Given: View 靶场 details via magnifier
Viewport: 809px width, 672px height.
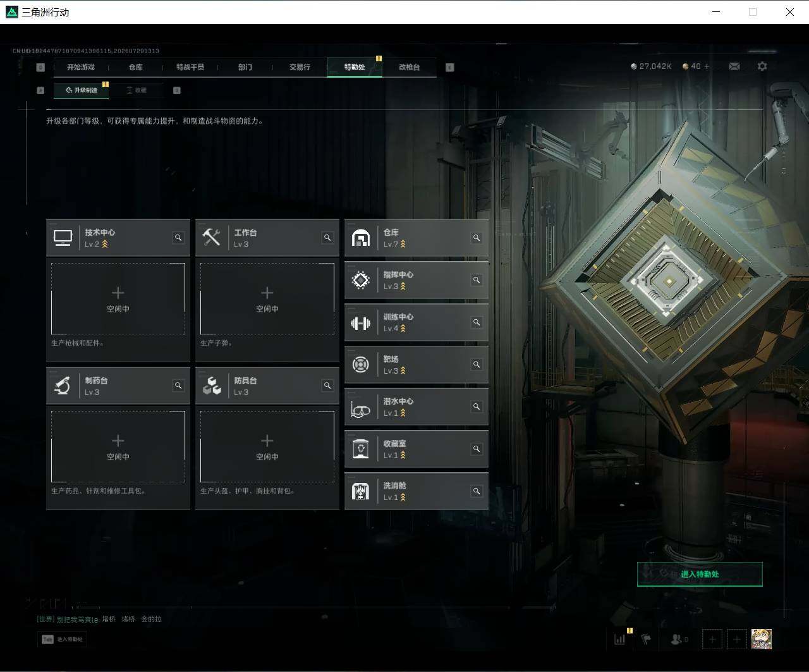Looking at the screenshot, I should click(477, 365).
